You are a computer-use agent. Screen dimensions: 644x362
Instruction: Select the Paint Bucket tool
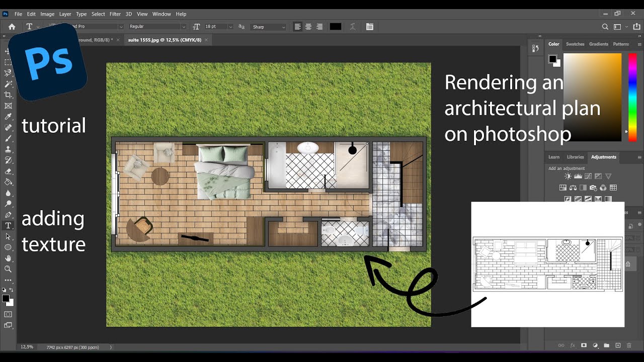coord(8,182)
